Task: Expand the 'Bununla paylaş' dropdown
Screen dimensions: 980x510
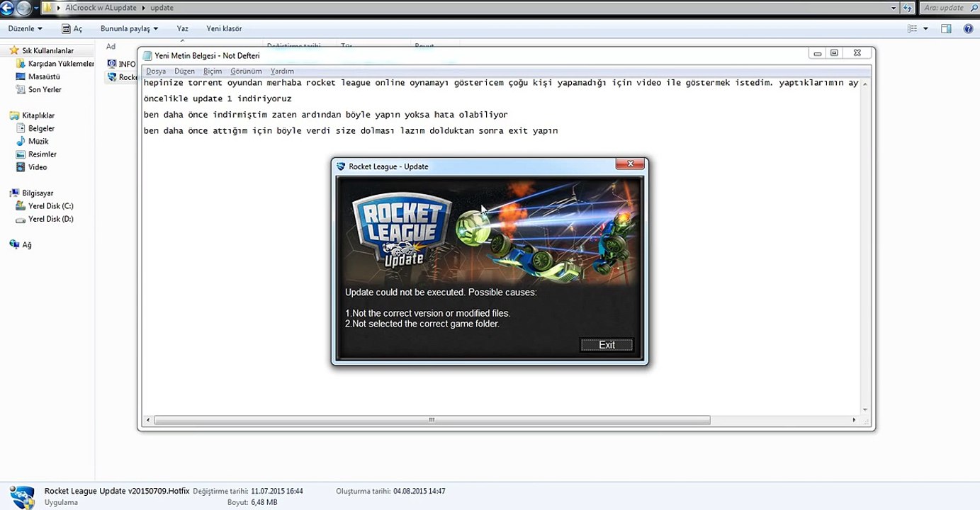Action: pos(129,28)
